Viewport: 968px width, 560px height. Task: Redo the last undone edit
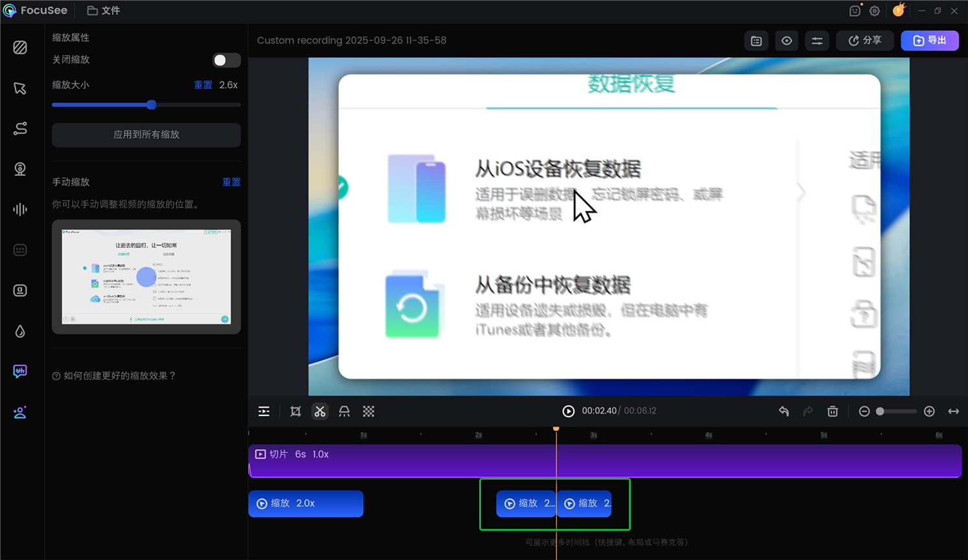tap(808, 411)
